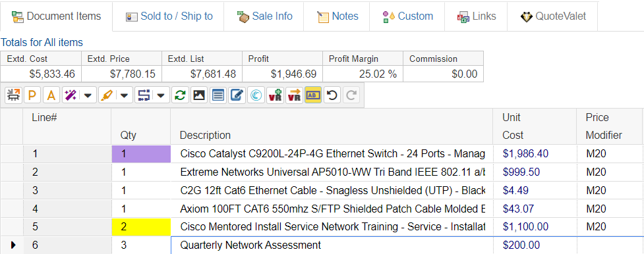Image resolution: width=644 pixels, height=254 pixels.
Task: Click the orange A toolbar icon
Action: (51, 95)
